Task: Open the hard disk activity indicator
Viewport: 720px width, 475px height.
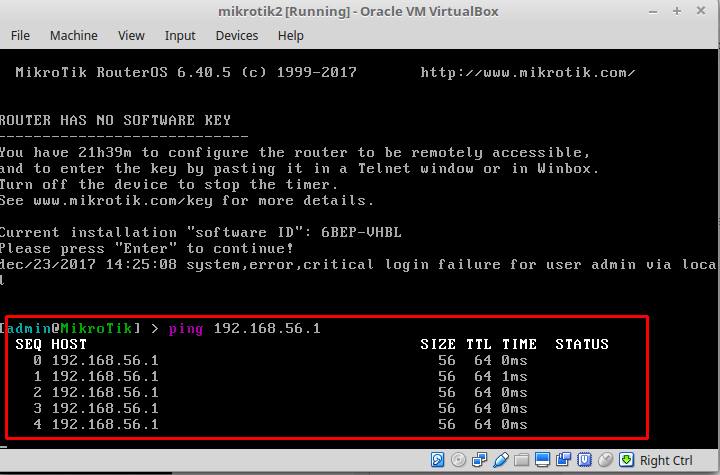Action: tap(437, 460)
